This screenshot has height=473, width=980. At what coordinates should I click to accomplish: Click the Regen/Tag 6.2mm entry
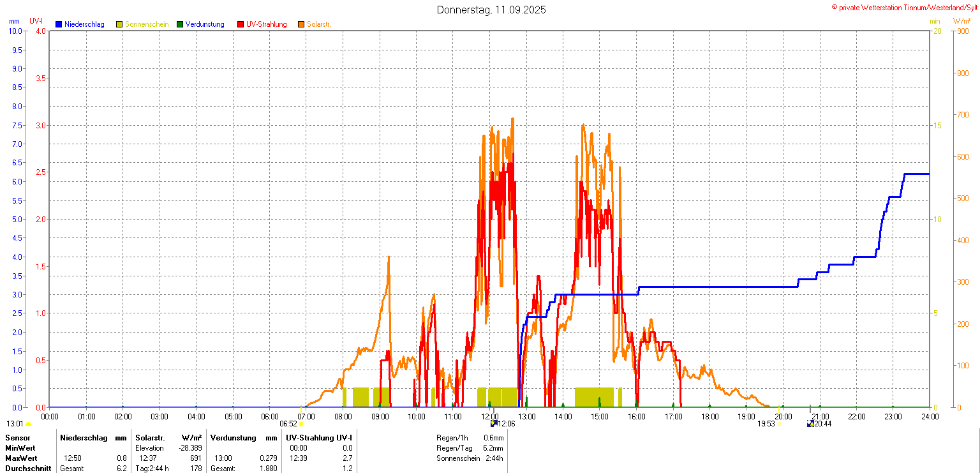coord(470,448)
